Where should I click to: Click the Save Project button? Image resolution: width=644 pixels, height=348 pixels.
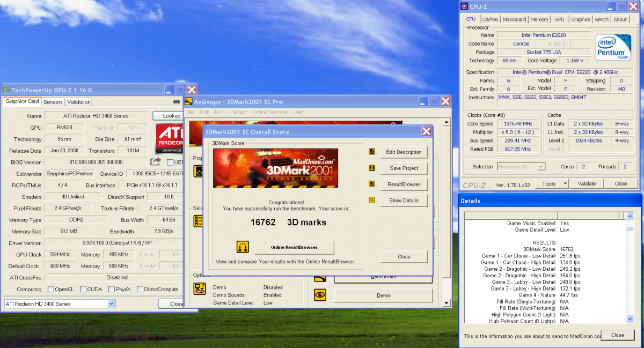404,168
